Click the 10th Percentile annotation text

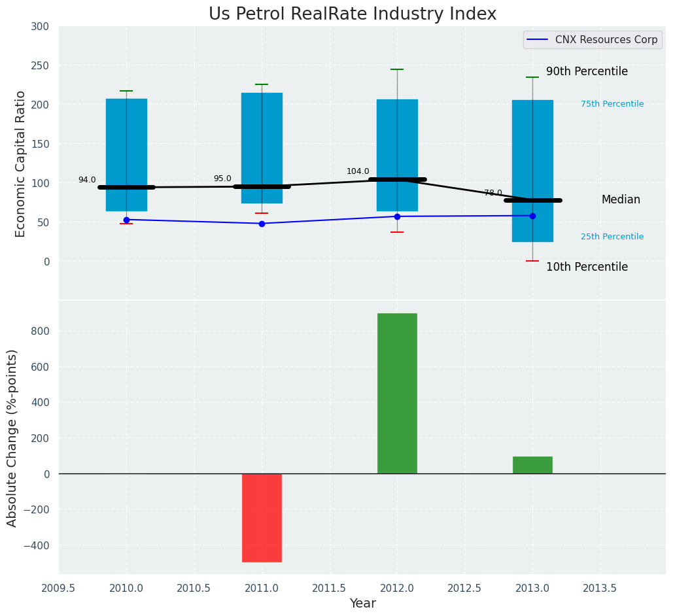coord(587,267)
